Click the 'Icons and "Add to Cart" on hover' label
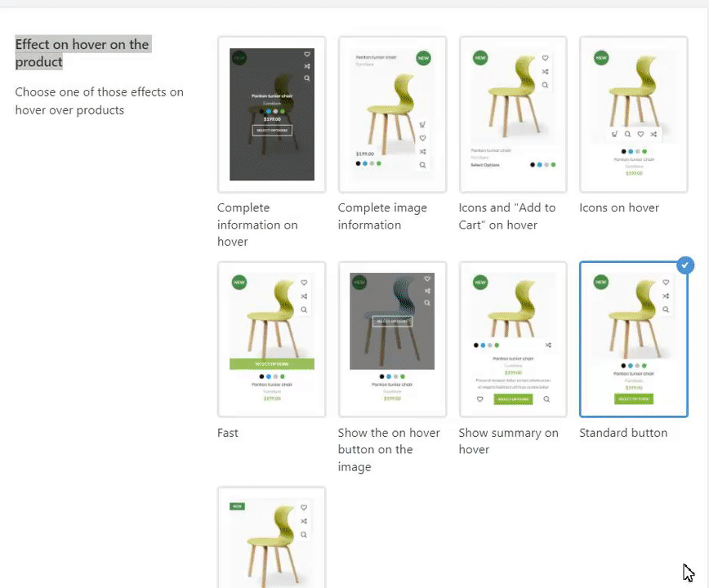The height and width of the screenshot is (588, 709). (x=507, y=216)
